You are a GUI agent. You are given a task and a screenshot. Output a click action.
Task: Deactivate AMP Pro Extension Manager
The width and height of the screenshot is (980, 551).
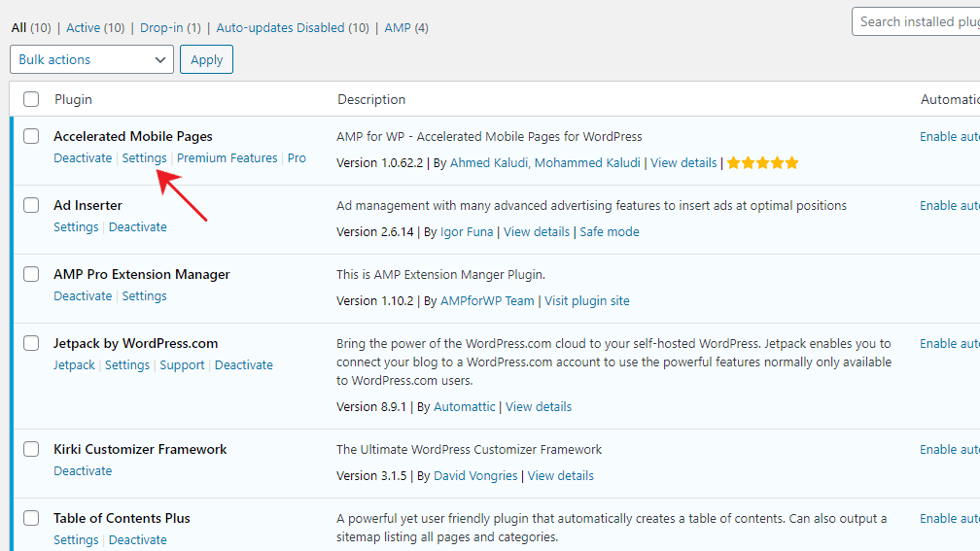(83, 296)
